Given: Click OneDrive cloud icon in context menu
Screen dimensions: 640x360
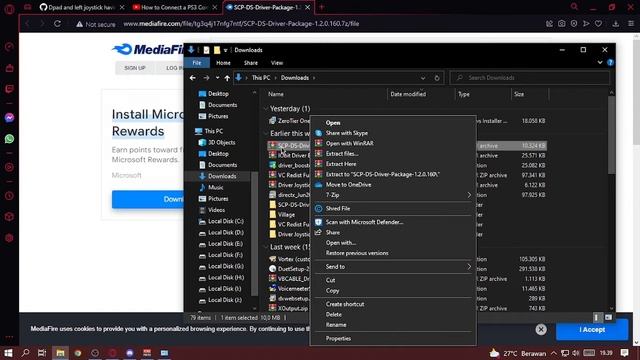Looking at the screenshot, I should pos(318,184).
